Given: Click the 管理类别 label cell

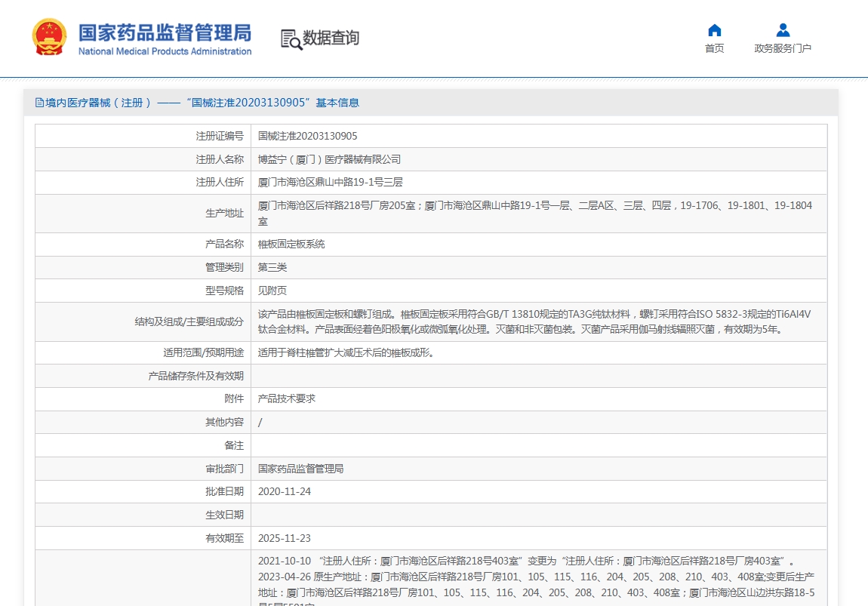Looking at the screenshot, I should click(143, 267).
